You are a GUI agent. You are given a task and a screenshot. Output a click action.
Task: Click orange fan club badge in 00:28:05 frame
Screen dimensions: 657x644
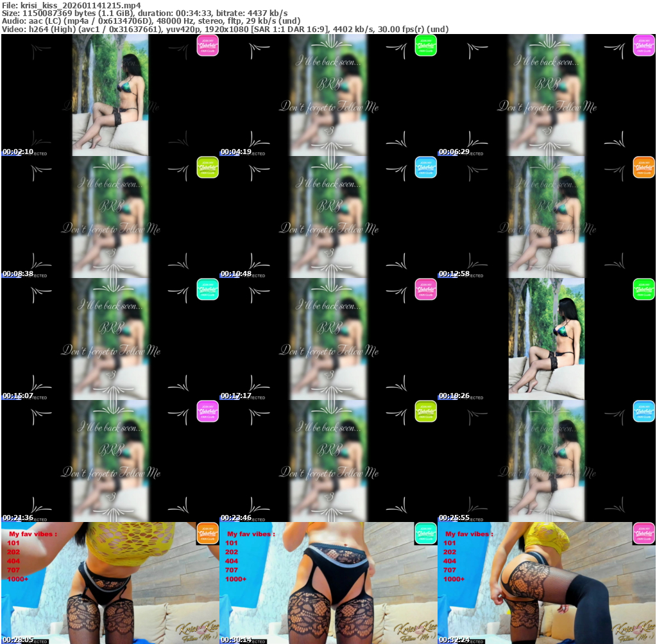tap(208, 534)
